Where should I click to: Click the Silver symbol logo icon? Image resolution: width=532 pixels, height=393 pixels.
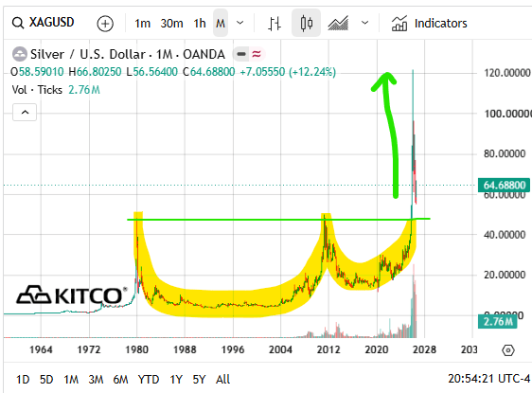click(x=20, y=54)
